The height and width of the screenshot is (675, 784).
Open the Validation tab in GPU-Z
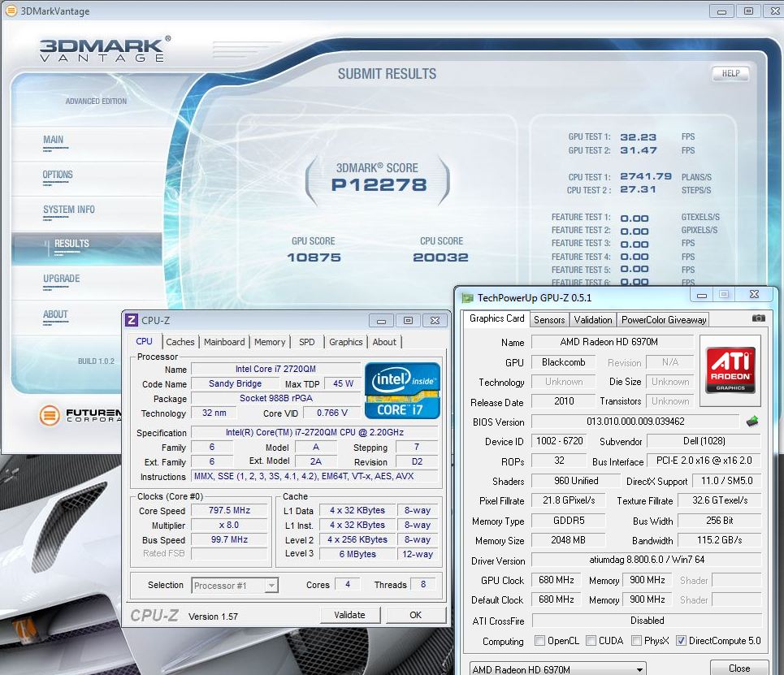coord(593,320)
